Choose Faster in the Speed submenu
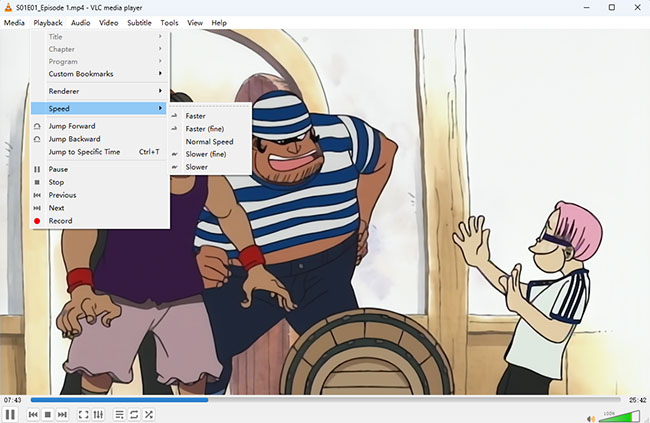 [210, 116]
